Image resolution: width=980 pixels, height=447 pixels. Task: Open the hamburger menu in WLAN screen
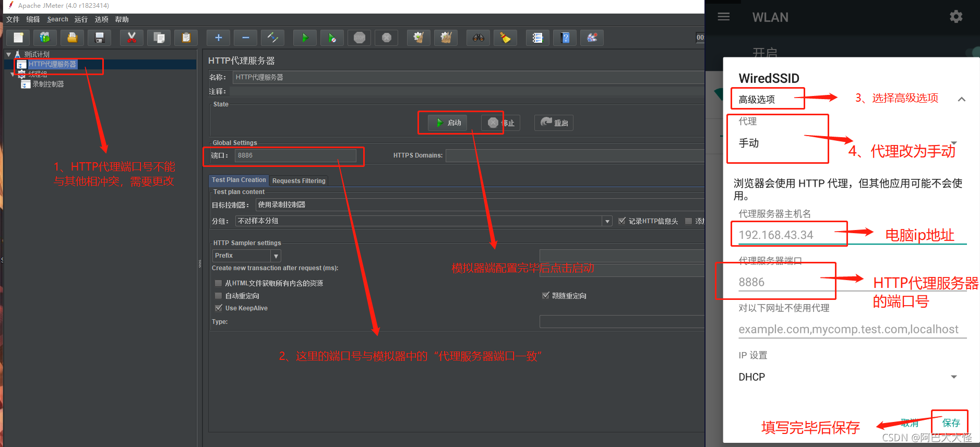724,17
